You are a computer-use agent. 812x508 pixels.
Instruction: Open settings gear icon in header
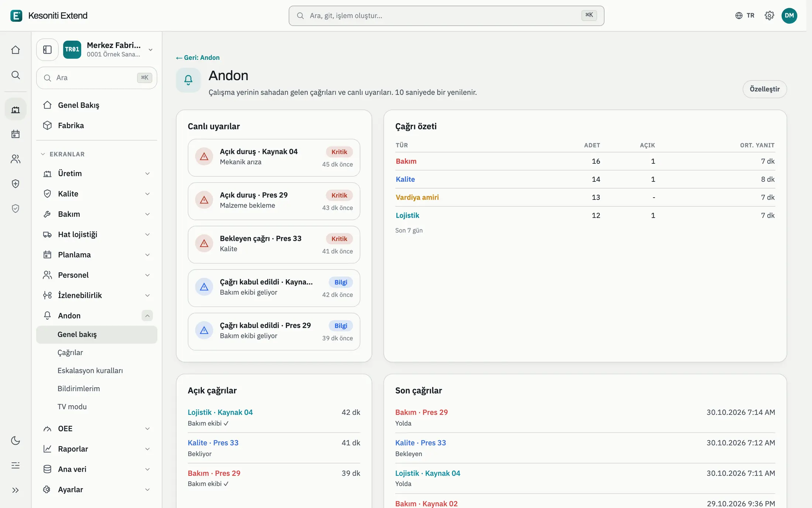pos(769,16)
